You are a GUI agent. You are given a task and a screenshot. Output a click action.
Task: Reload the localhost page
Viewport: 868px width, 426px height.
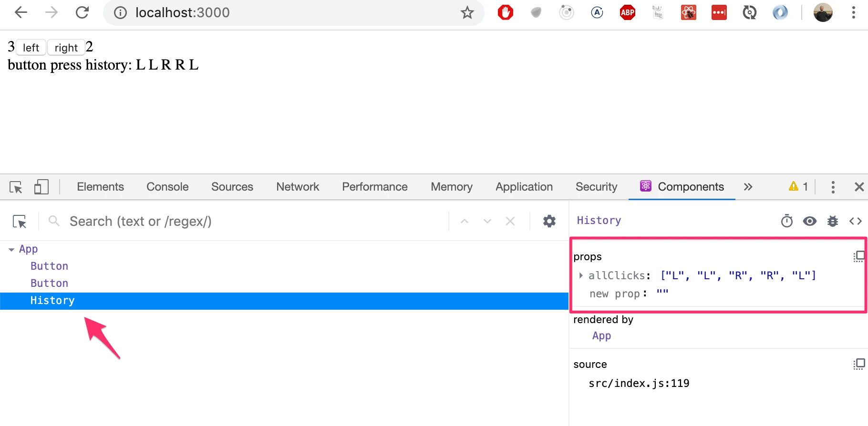[x=83, y=12]
